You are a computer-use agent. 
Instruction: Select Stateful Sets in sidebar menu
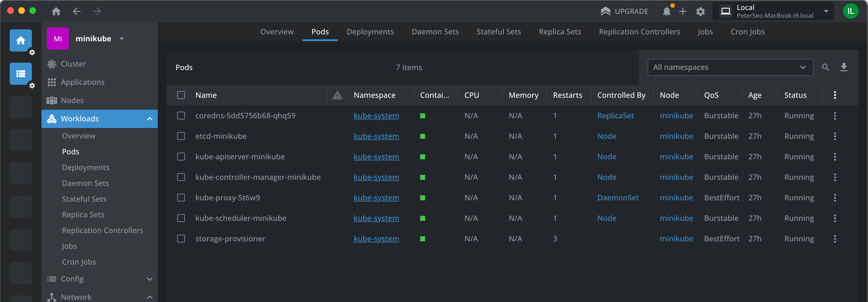[x=84, y=199]
